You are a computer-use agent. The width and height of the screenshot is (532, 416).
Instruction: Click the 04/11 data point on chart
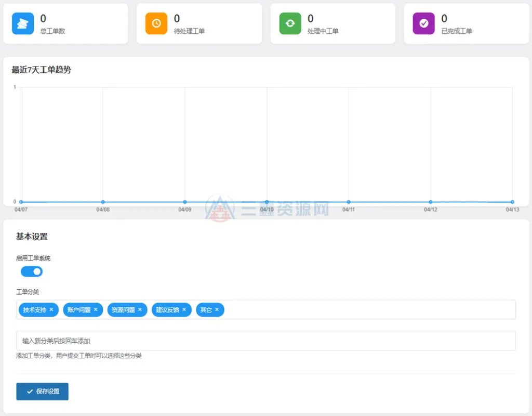[349, 202]
